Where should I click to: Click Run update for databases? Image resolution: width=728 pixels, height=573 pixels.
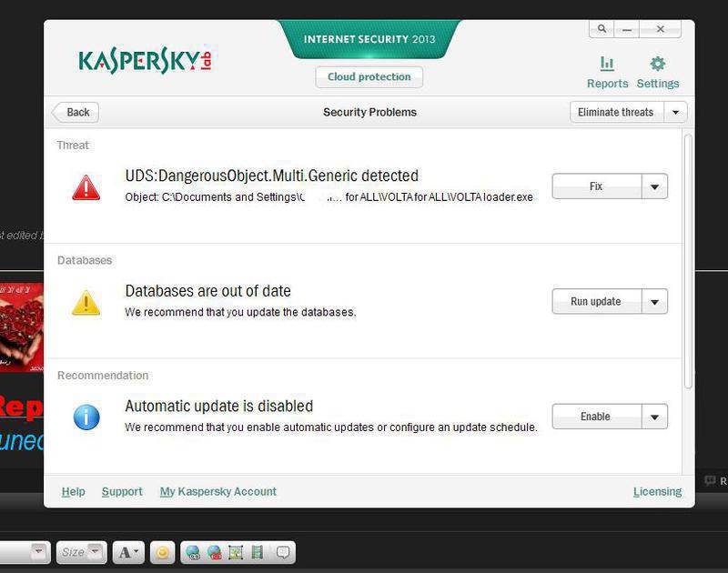point(597,302)
